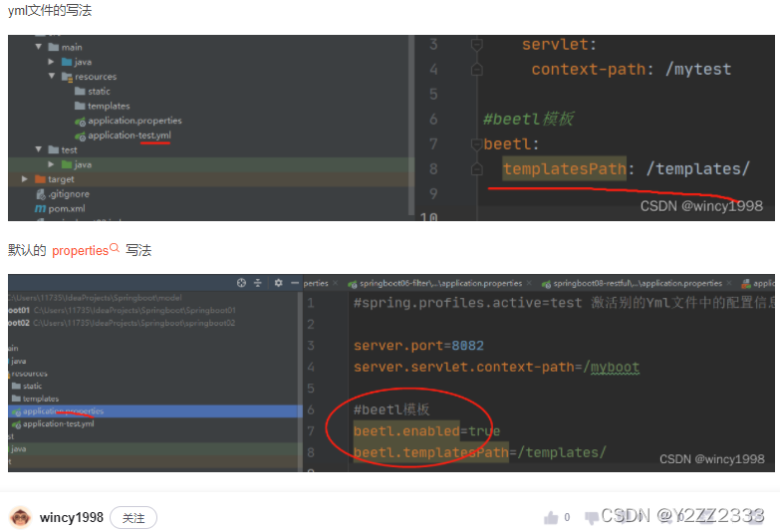The height and width of the screenshot is (532, 780).
Task: Select the target folder row
Action: click(211, 178)
